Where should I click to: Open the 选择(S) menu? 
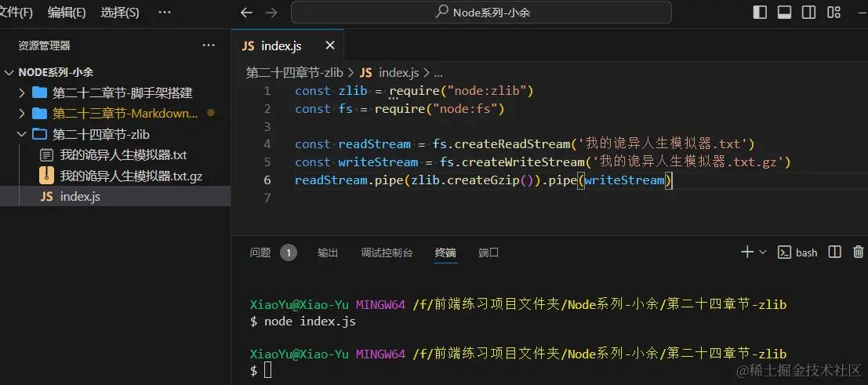119,13
